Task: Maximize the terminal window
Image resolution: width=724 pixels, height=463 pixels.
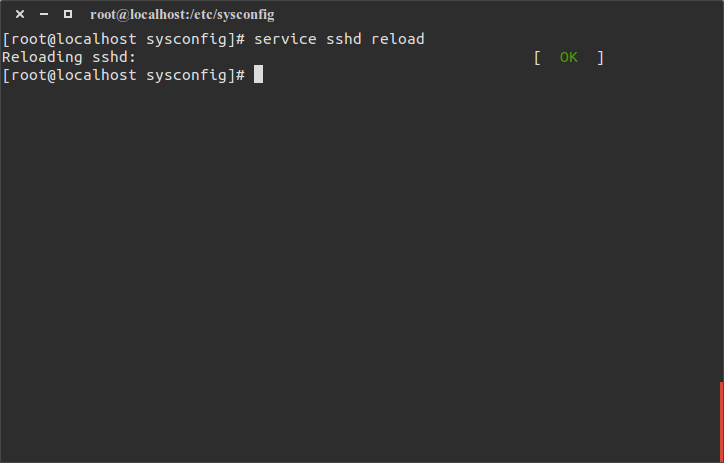Action: 68,14
